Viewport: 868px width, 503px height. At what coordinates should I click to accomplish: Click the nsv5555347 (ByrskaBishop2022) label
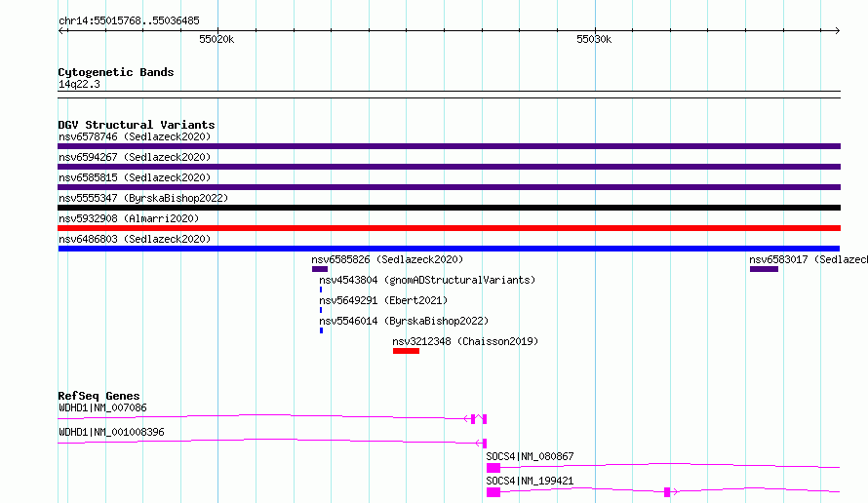coord(143,198)
